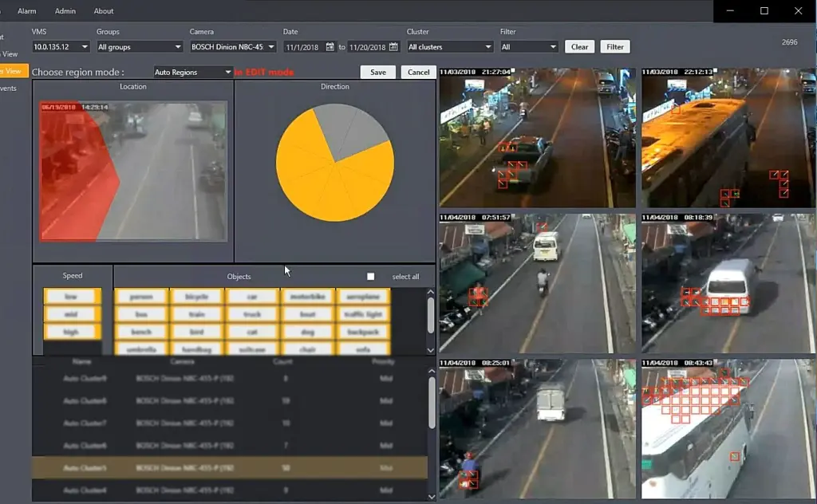Toggle the 'truck' object filter
This screenshot has height=504, width=817.
coord(252,314)
